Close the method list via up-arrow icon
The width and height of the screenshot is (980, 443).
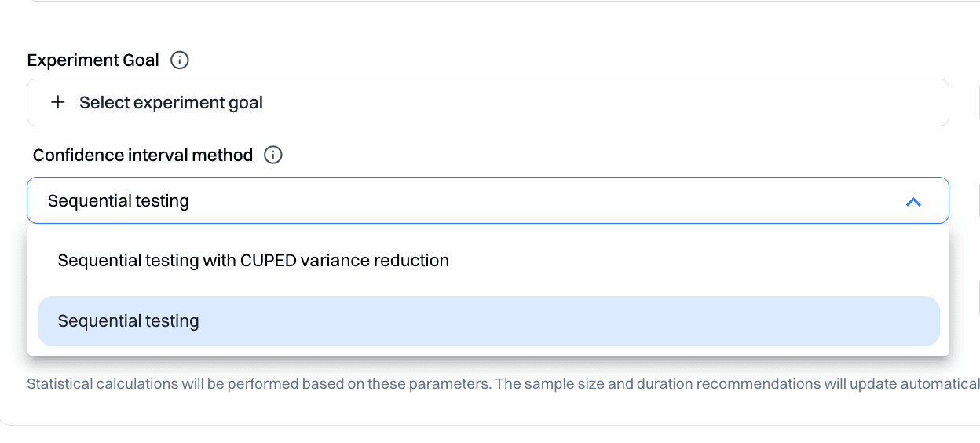(912, 202)
